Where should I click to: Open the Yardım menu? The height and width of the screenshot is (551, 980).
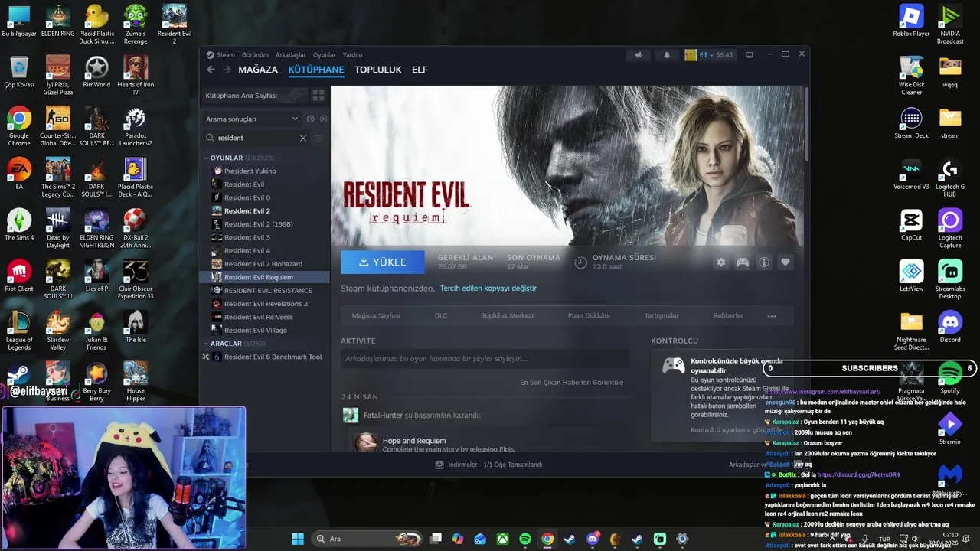352,55
